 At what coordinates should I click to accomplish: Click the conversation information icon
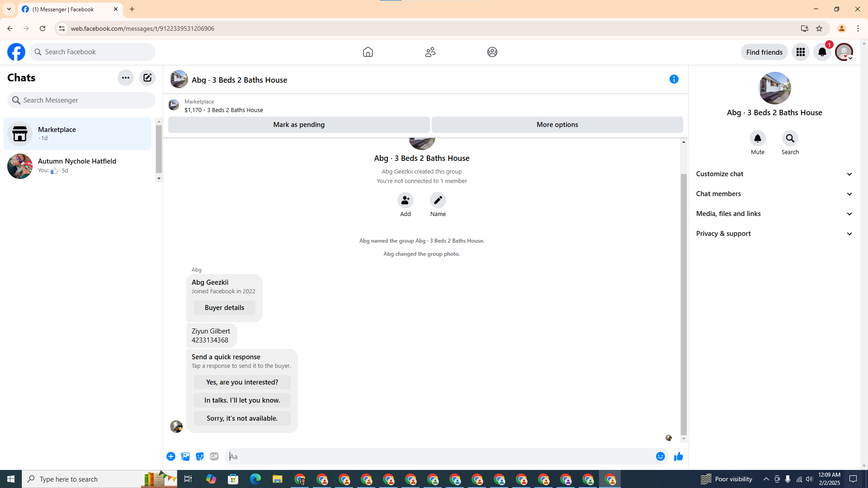pos(674,80)
